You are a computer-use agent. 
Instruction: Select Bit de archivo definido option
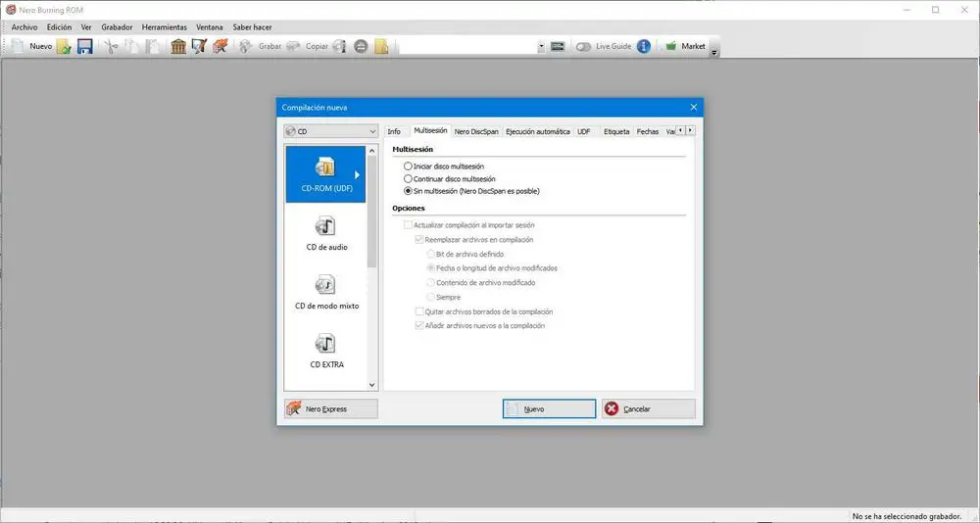[x=465, y=254]
